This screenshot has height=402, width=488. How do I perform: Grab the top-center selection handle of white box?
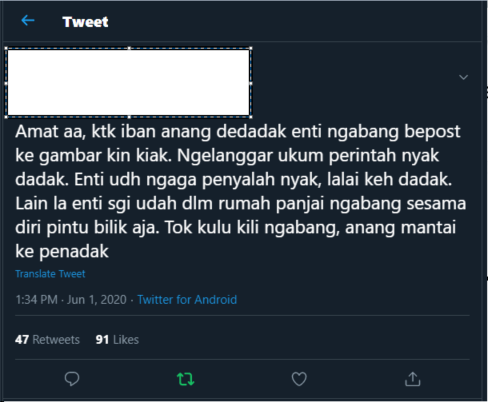(x=129, y=48)
